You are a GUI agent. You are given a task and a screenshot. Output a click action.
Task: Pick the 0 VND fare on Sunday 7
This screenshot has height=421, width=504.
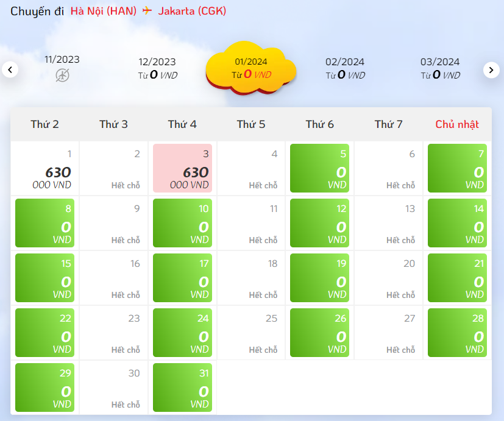[457, 168]
